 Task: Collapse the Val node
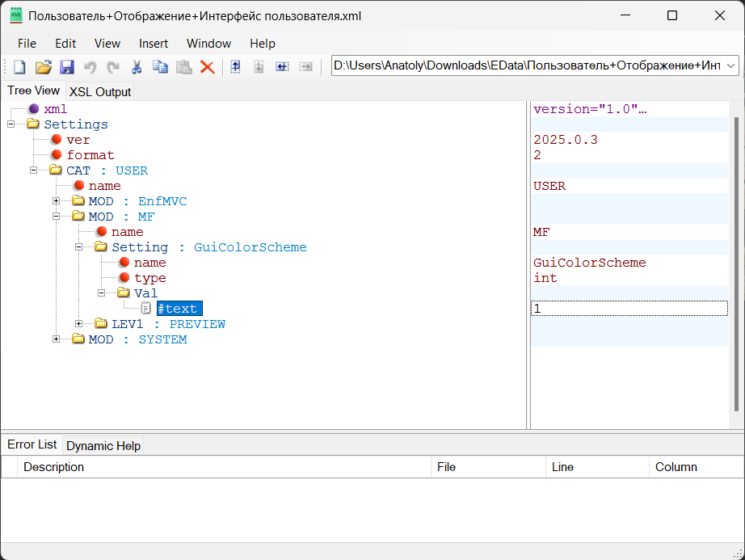click(101, 293)
